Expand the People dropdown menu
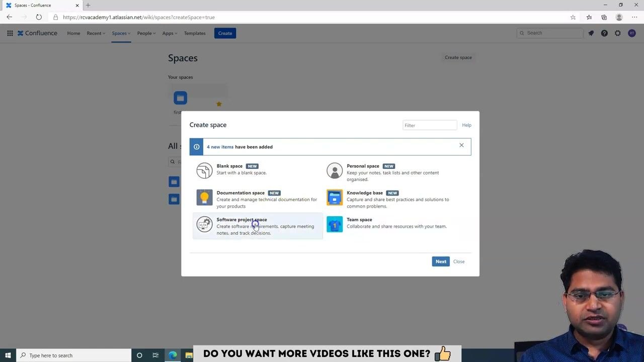Viewport: 644px width, 362px height. point(146,33)
